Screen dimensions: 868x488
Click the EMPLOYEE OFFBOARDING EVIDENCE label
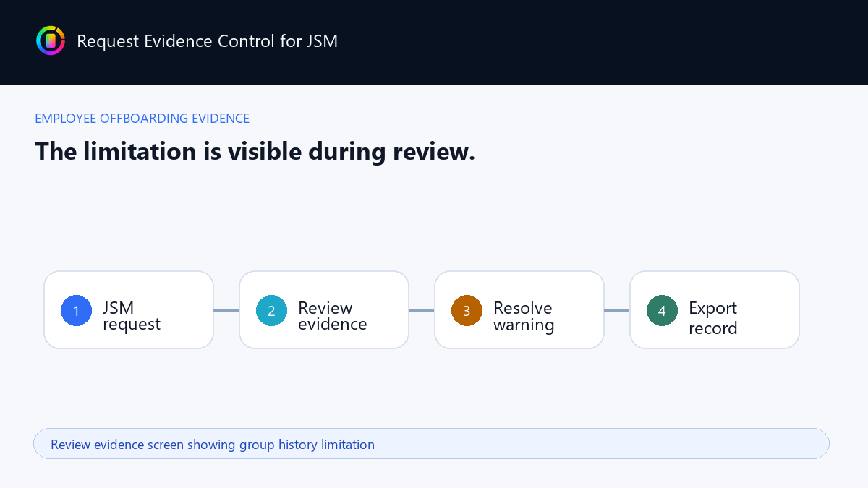[x=142, y=119]
